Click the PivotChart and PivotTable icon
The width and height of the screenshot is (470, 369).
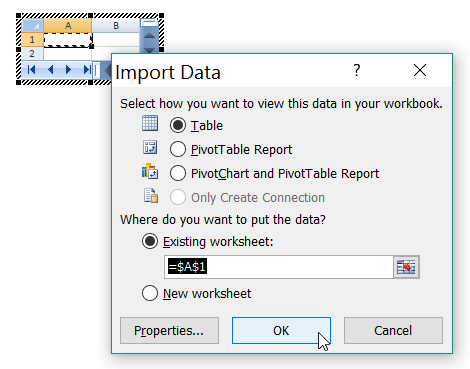(150, 171)
